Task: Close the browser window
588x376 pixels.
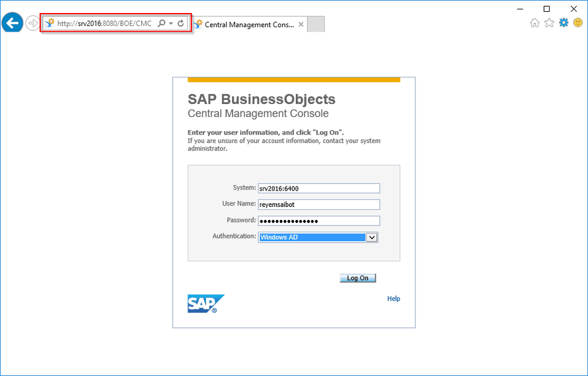Action: tap(574, 9)
